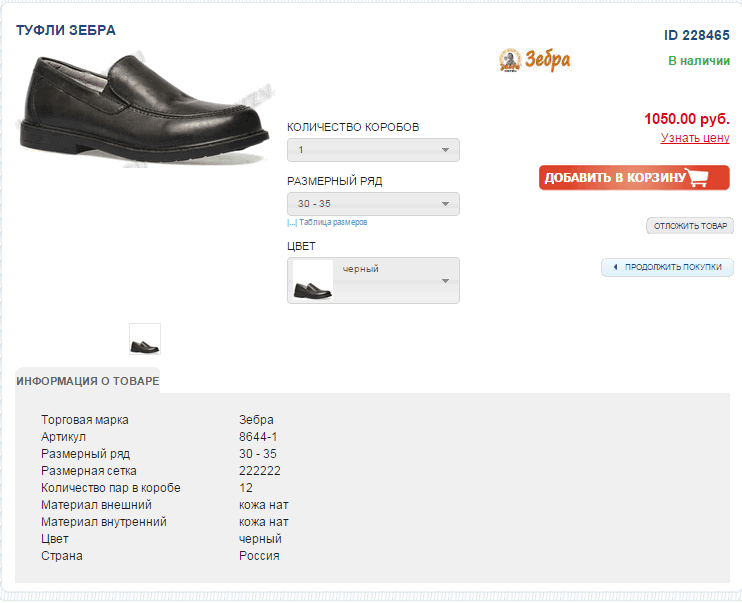
Task: Click the В наличии availability status
Action: click(699, 61)
